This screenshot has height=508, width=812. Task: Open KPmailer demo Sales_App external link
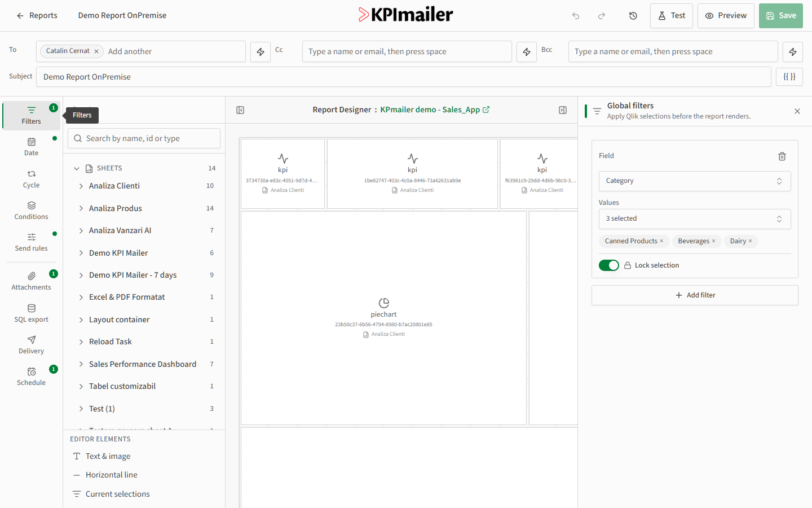[435, 110]
